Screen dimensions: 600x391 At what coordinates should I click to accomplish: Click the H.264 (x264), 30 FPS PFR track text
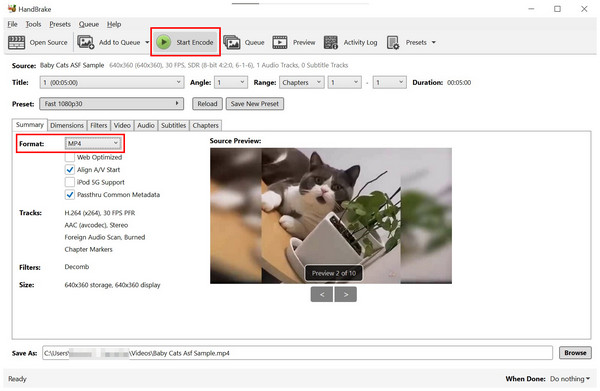[99, 213]
